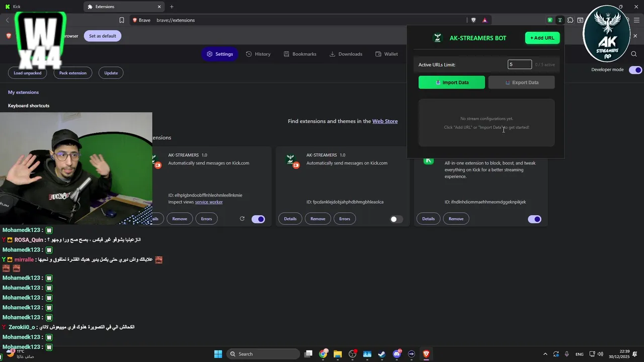The height and width of the screenshot is (362, 644).
Task: Click the Load unpacked button
Action: pos(28,73)
